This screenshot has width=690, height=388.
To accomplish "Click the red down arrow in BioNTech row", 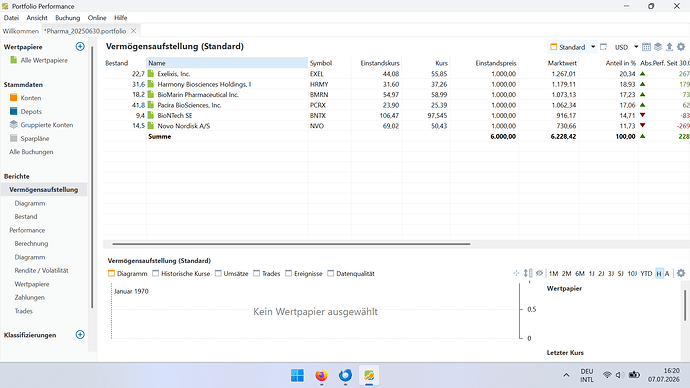I will tap(642, 115).
